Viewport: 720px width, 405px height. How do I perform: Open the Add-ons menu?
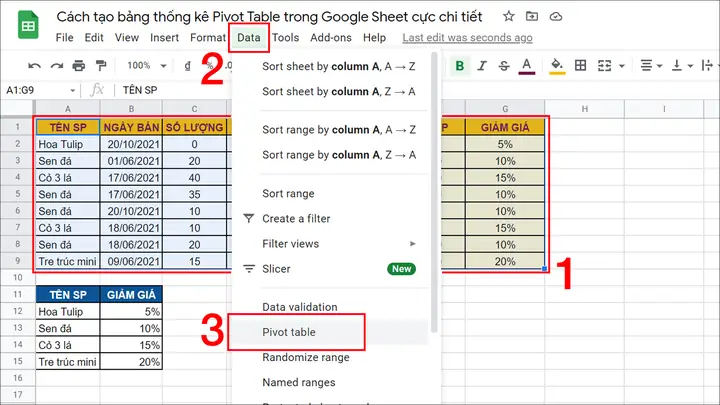coord(331,38)
